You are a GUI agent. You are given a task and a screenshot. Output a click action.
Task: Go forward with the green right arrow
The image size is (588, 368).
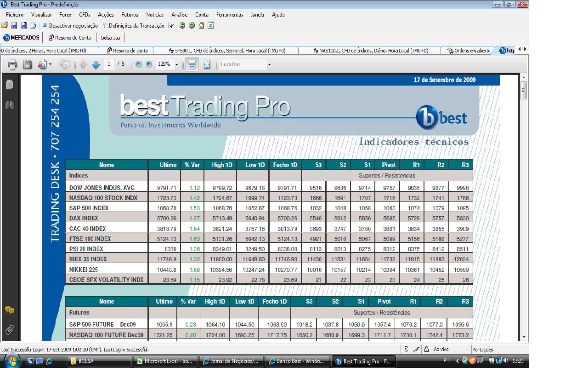tap(192, 26)
